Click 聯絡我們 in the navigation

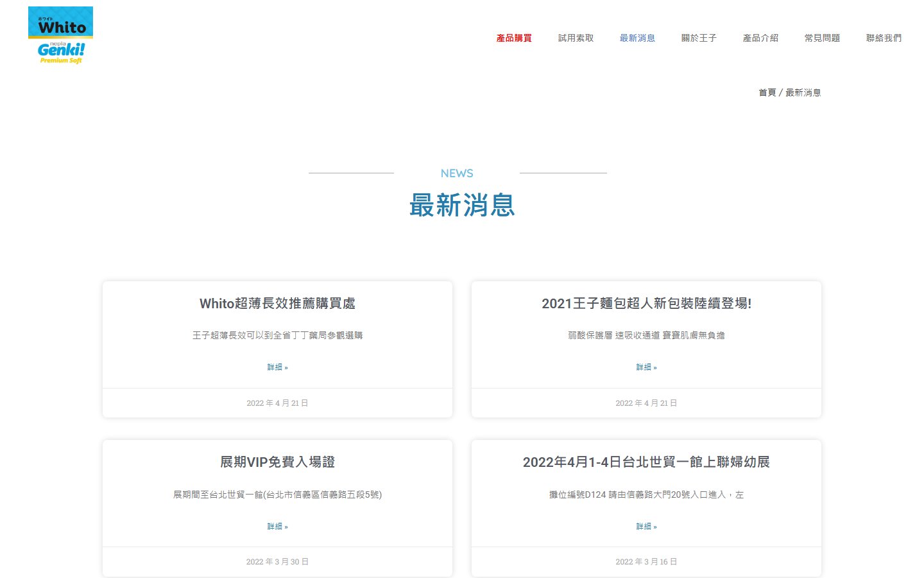[884, 38]
